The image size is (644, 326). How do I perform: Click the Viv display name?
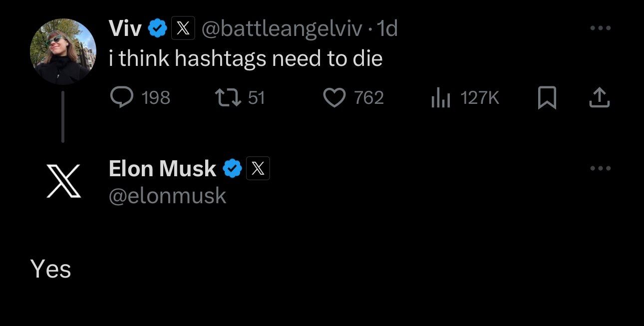pyautogui.click(x=125, y=29)
